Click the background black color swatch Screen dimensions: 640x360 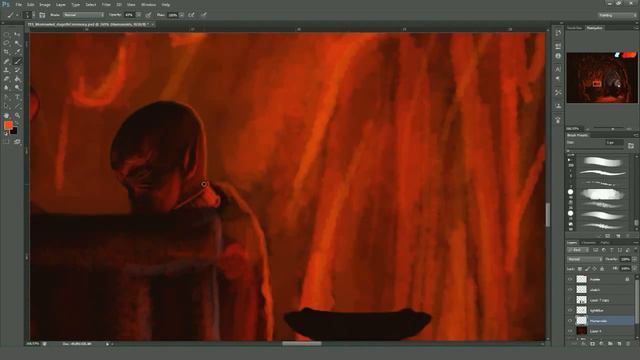coord(14,131)
